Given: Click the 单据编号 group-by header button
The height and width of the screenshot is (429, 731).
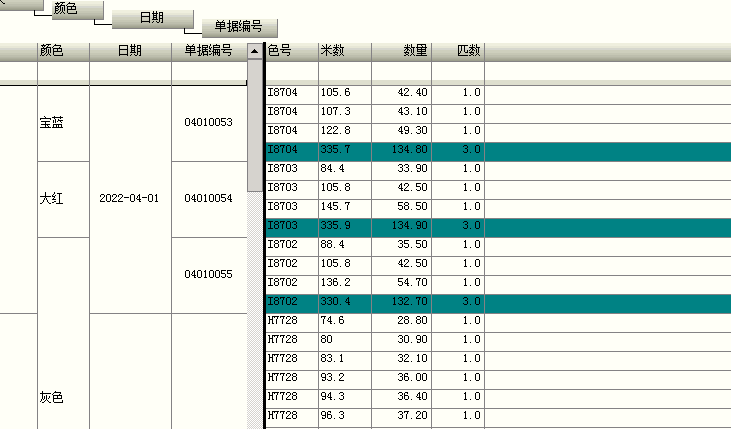Looking at the screenshot, I should click(240, 27).
